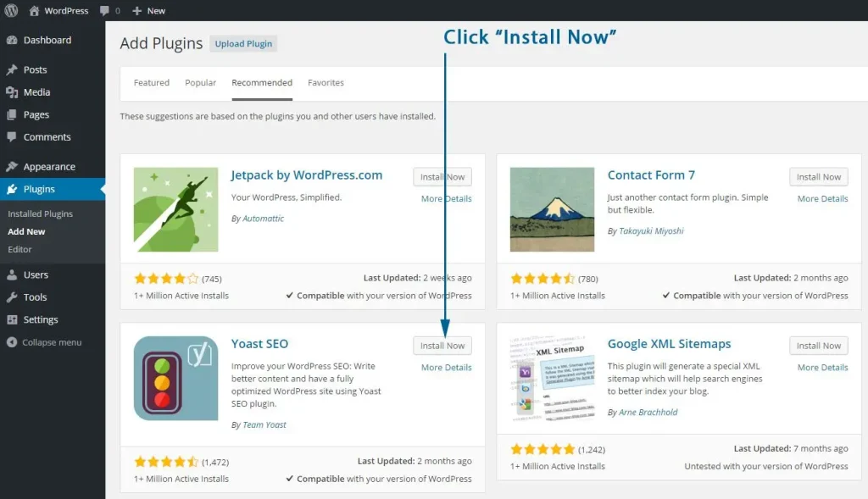The height and width of the screenshot is (499, 868).
Task: Select Add New submenu item
Action: [26, 232]
